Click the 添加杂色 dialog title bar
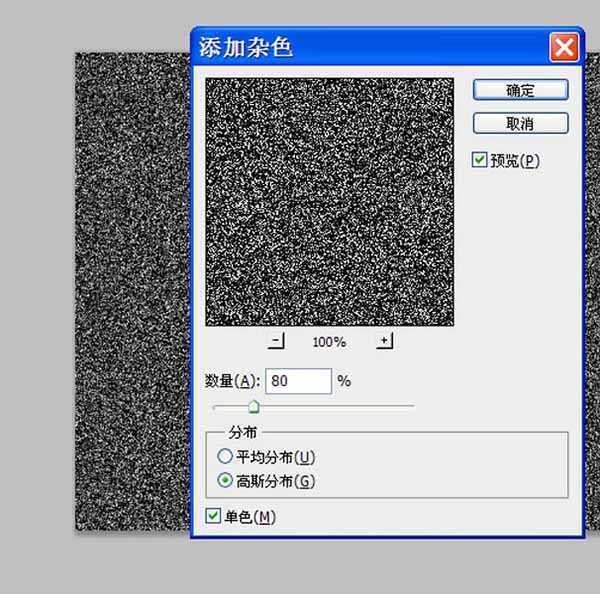 (370, 47)
